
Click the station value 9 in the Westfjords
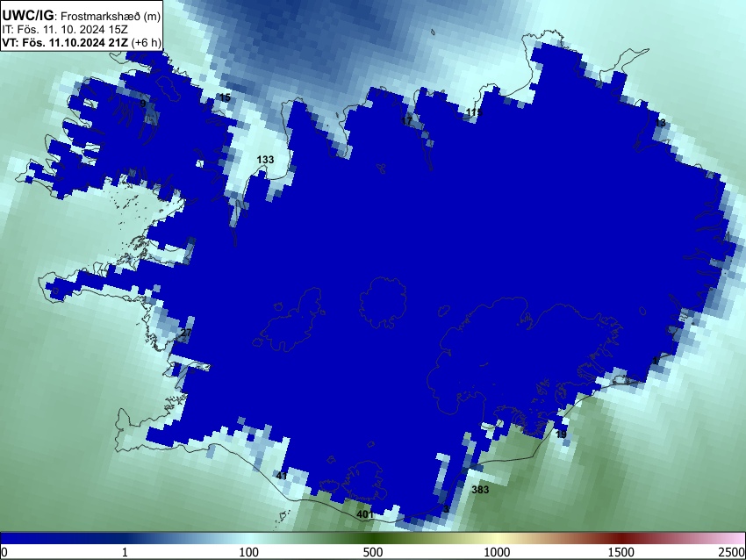click(x=143, y=104)
